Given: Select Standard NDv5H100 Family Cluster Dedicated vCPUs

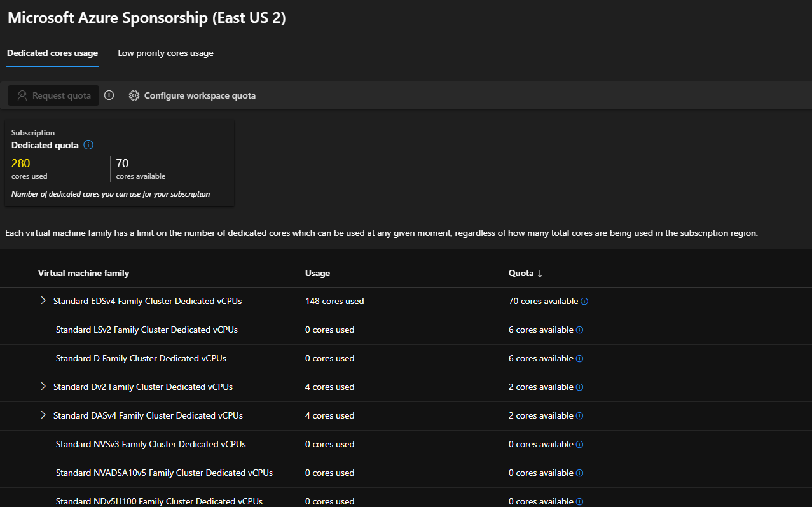Looking at the screenshot, I should click(x=159, y=501).
